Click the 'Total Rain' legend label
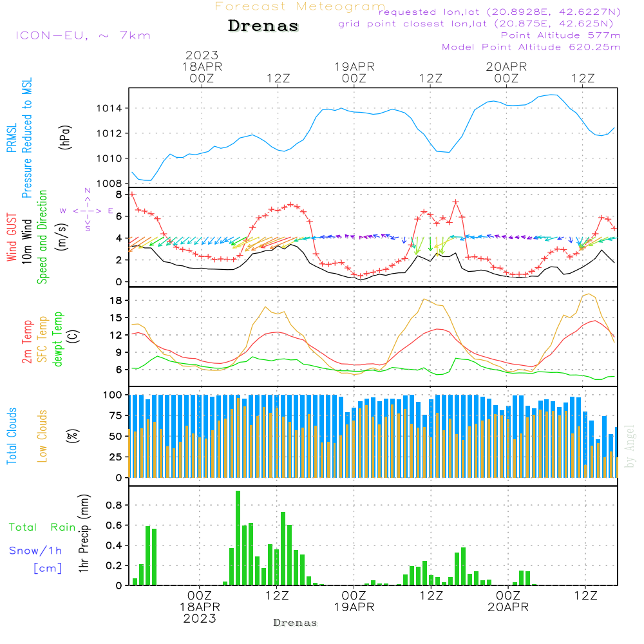Image resolution: width=644 pixels, height=644 pixels. [43, 527]
